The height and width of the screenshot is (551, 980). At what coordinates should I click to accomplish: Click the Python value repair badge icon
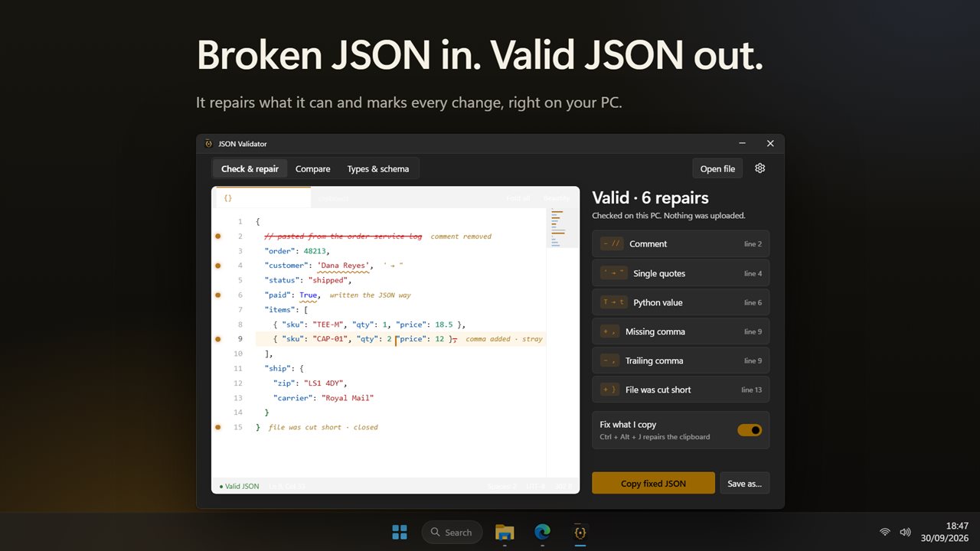614,302
